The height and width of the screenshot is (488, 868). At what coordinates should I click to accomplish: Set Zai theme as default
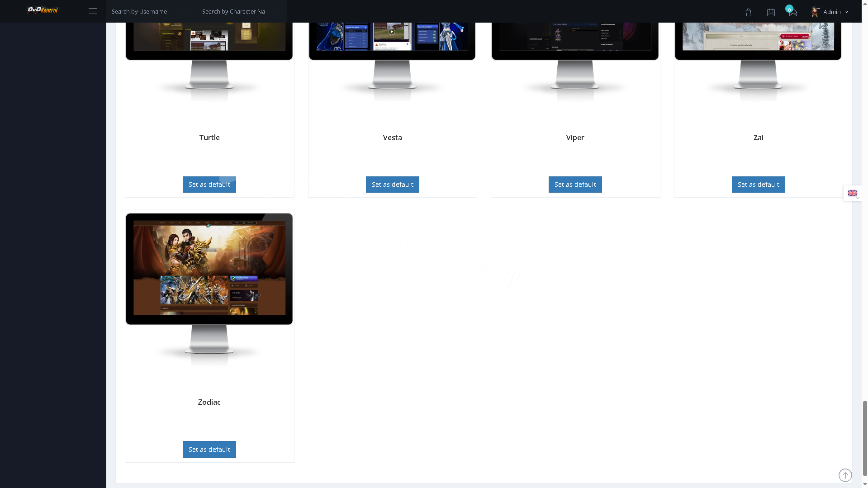pyautogui.click(x=758, y=185)
